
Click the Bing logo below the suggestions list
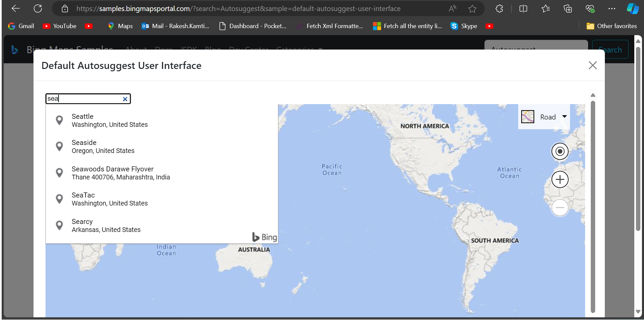[x=264, y=237]
